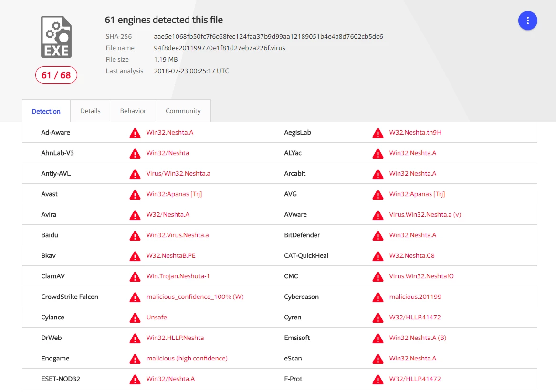Click the W32.NeshtaB.PE detection text

click(171, 256)
